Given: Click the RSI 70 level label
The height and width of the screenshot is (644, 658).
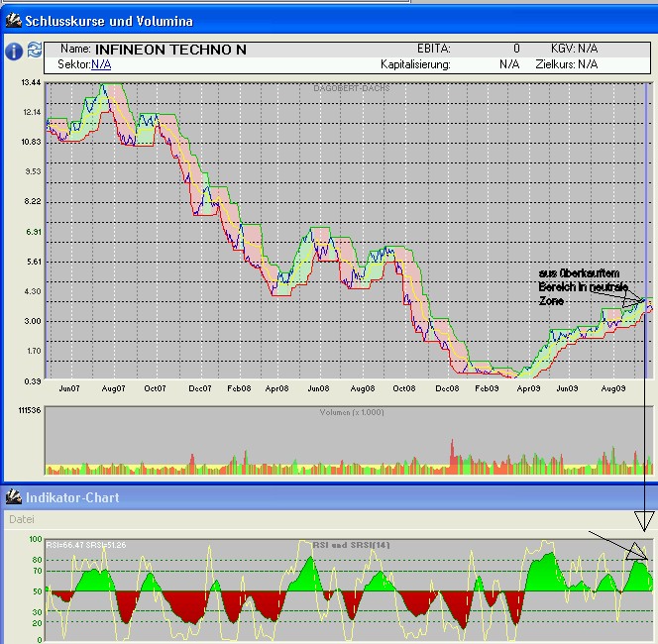Looking at the screenshot, I should [38, 571].
